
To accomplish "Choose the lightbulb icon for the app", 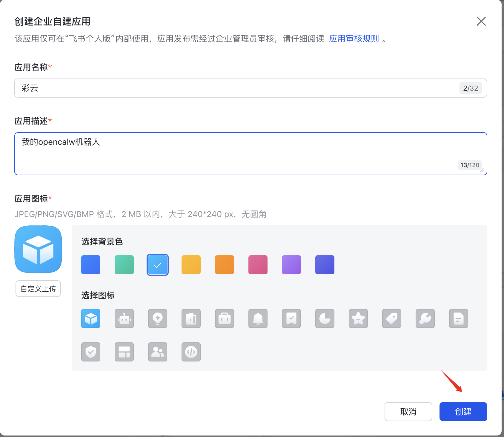I will pos(157,318).
